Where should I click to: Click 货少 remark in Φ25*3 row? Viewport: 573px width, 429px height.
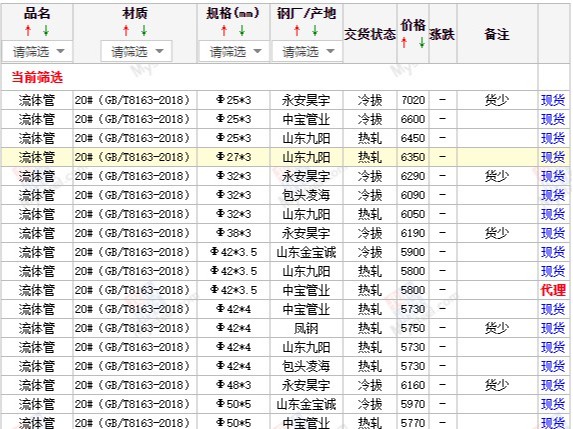(497, 100)
